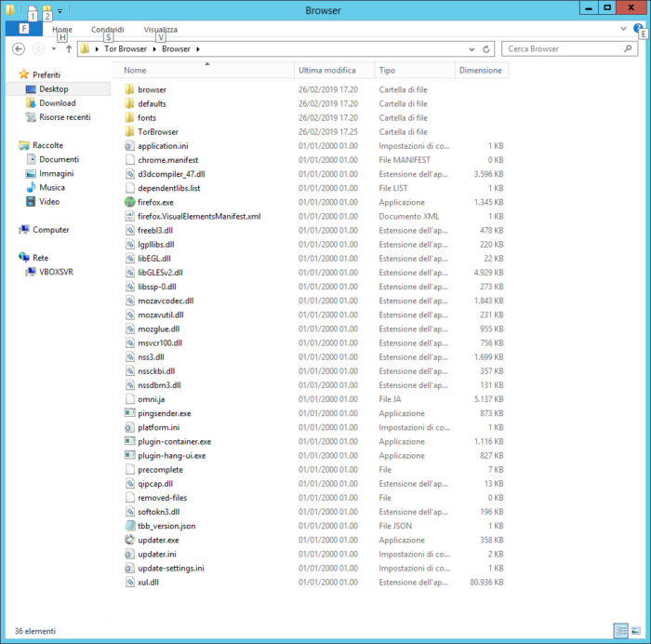Viewport: 651px width, 644px height.
Task: Open the Tor Browser breadcrumb arrow menu
Action: [x=154, y=49]
